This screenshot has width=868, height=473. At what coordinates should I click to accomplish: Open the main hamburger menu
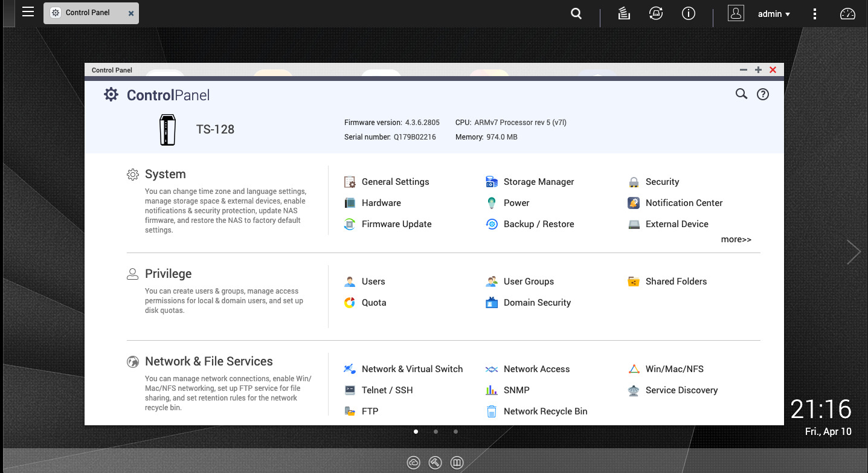pyautogui.click(x=28, y=11)
